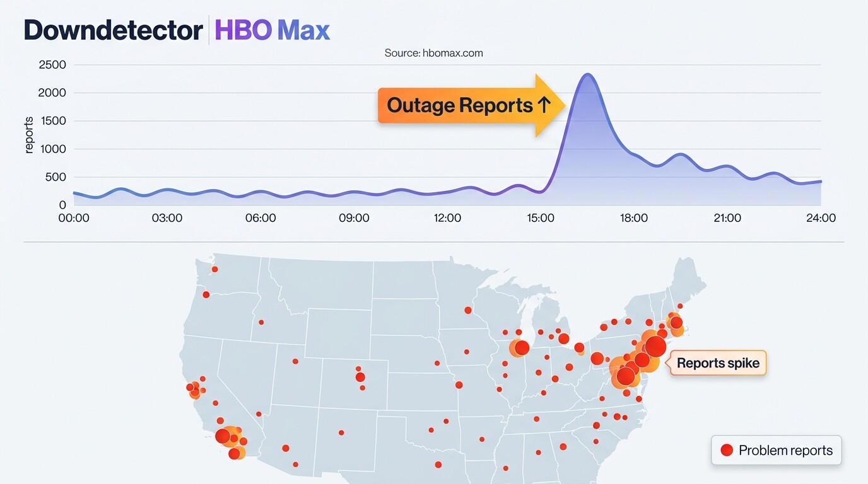This screenshot has height=484, width=868.
Task: Click the 12:00 time label
Action: 447,218
